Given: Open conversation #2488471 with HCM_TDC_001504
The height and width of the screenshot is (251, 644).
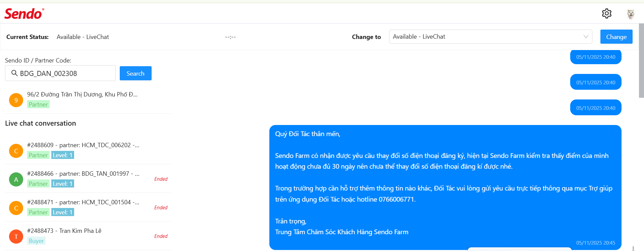Looking at the screenshot, I should pyautogui.click(x=83, y=202).
